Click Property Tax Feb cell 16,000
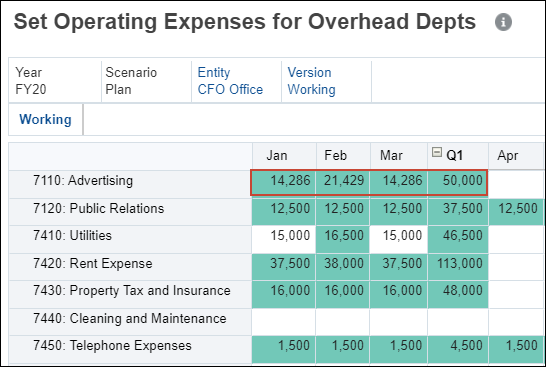Screen dimensions: 546x367 [x=343, y=294]
